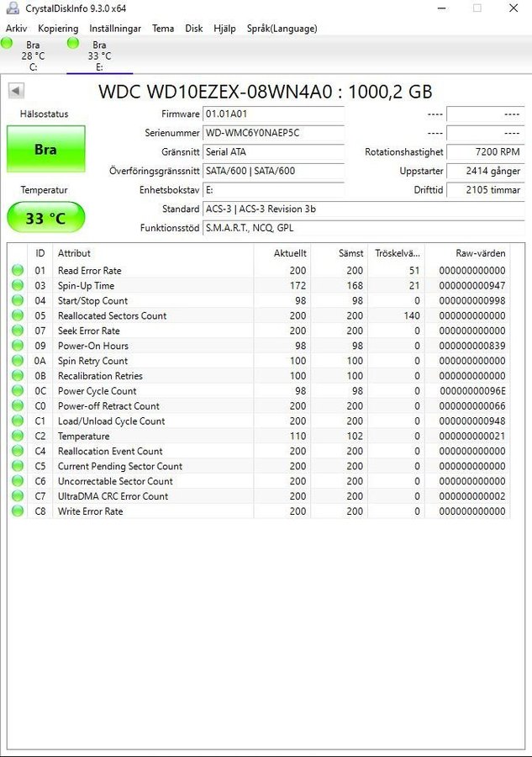The width and height of the screenshot is (532, 757).
Task: Click the green status icon for Read Error Rate
Action: [x=17, y=271]
